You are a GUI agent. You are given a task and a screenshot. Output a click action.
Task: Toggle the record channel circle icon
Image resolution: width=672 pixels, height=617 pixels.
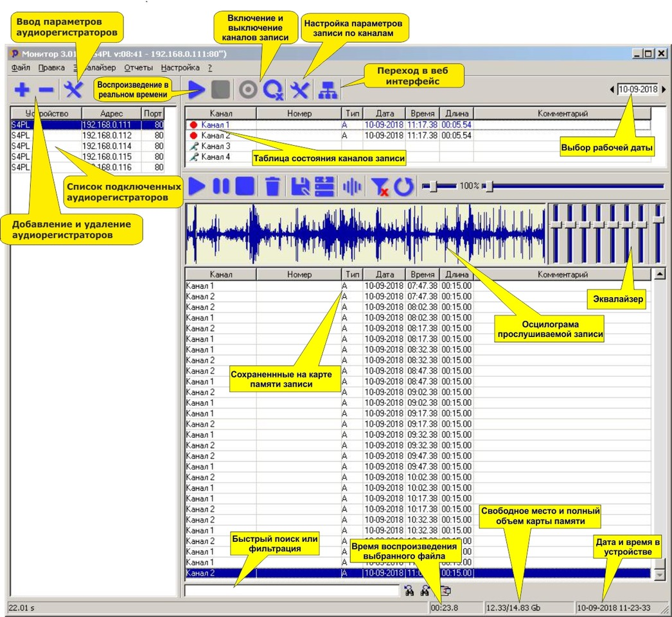pos(247,91)
